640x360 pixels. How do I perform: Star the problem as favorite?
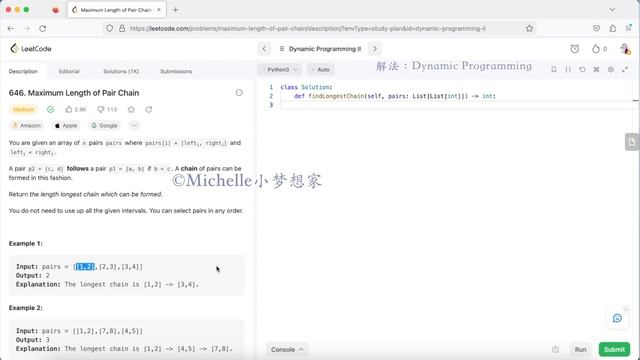coord(131,109)
